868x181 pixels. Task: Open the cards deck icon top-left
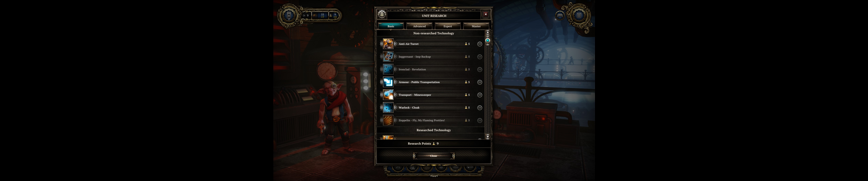[289, 15]
